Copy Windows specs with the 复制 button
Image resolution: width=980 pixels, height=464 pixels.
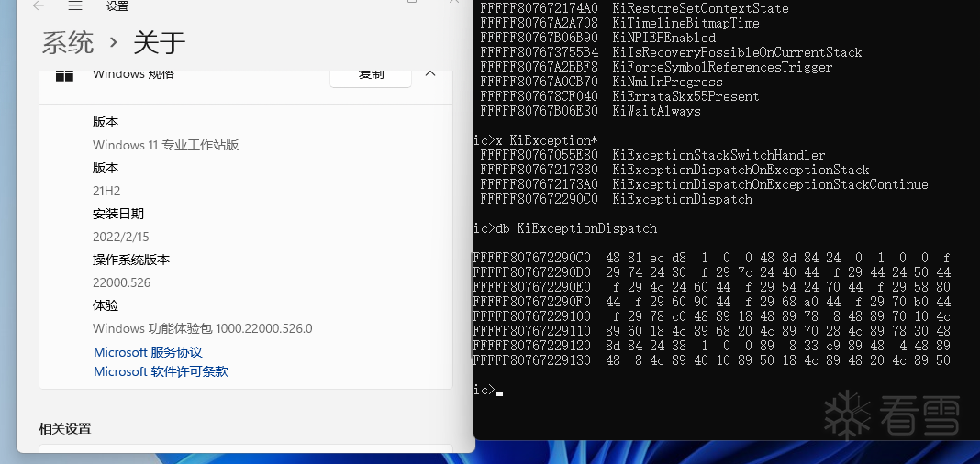click(371, 73)
